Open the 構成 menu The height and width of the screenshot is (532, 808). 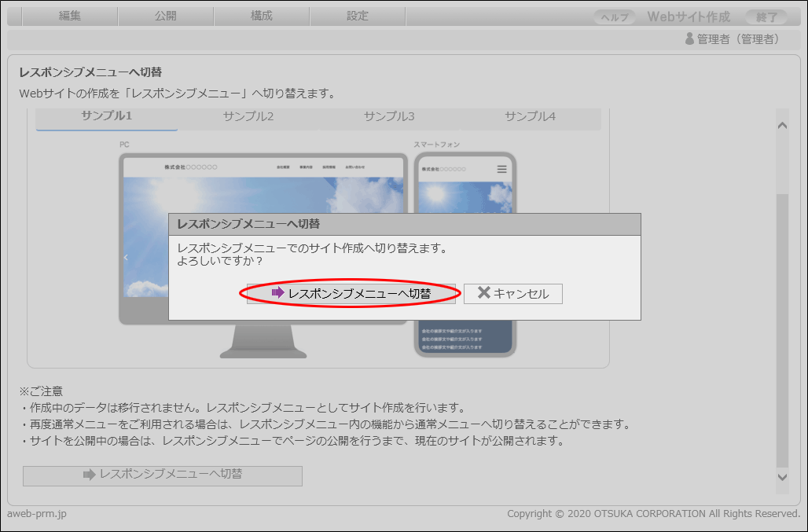pos(262,16)
